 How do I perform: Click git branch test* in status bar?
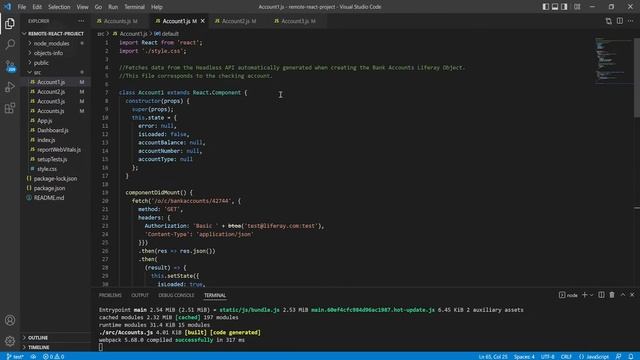coord(15,356)
